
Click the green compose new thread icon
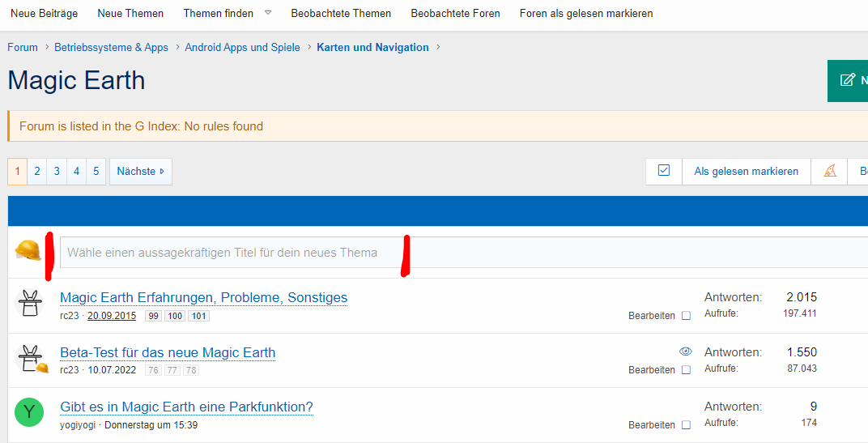pyautogui.click(x=848, y=80)
